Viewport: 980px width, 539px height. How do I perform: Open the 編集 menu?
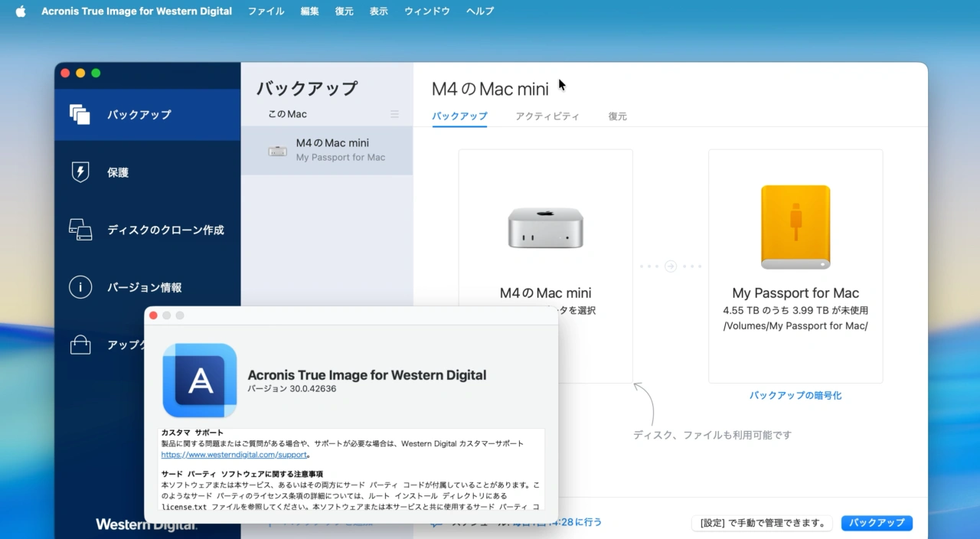310,11
